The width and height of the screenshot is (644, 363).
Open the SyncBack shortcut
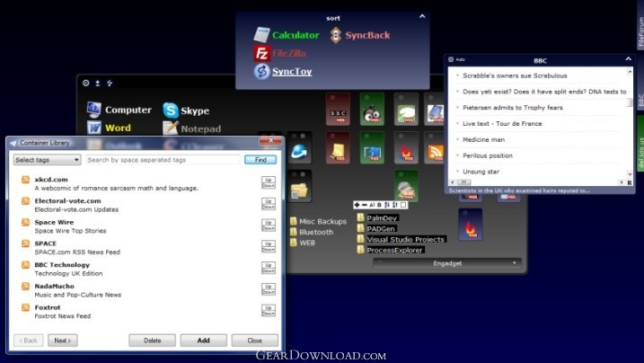pyautogui.click(x=360, y=35)
